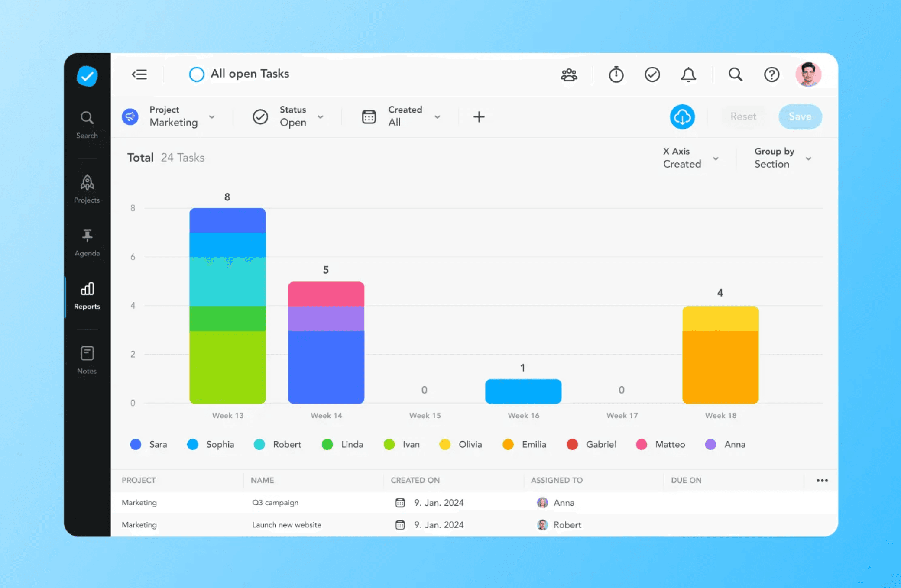Screen dimensions: 901x588
Task: Click the Reset button
Action: (743, 116)
